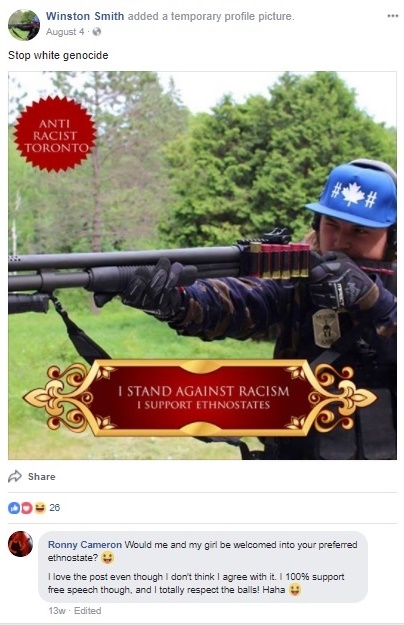This screenshot has width=404, height=625.
Task: Open the August 4 post timestamp
Action: tap(65, 32)
